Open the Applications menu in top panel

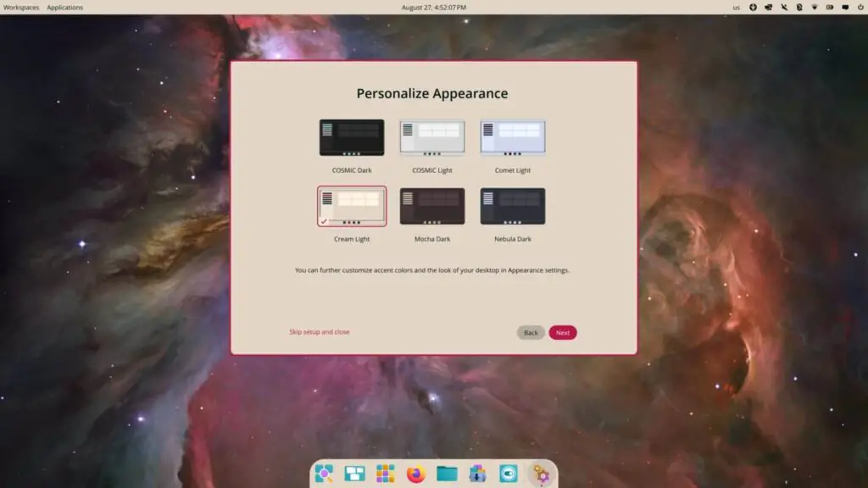[x=65, y=8]
